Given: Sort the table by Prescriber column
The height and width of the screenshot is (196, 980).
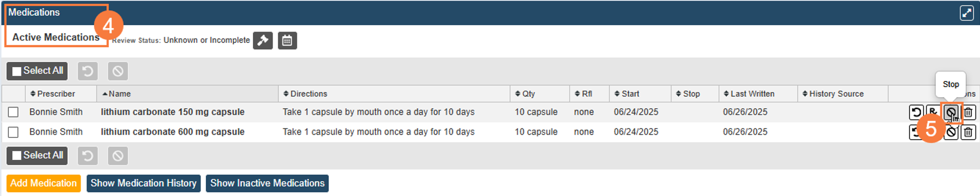Looking at the screenshot, I should (x=53, y=94).
